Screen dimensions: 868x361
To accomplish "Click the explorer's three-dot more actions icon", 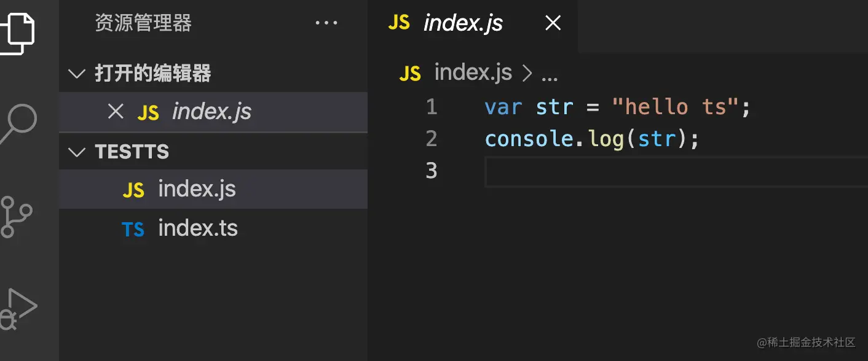I will [326, 23].
